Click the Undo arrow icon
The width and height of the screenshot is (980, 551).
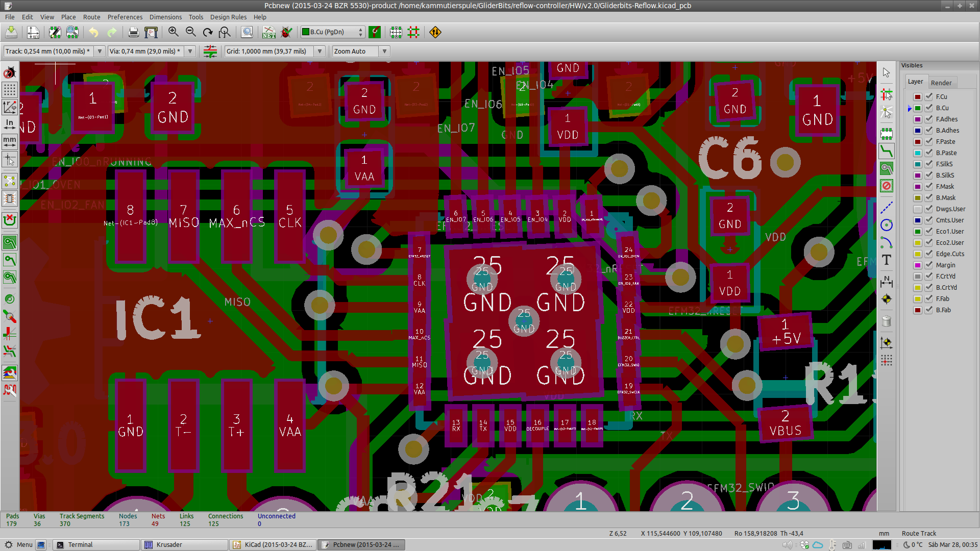pos(93,32)
